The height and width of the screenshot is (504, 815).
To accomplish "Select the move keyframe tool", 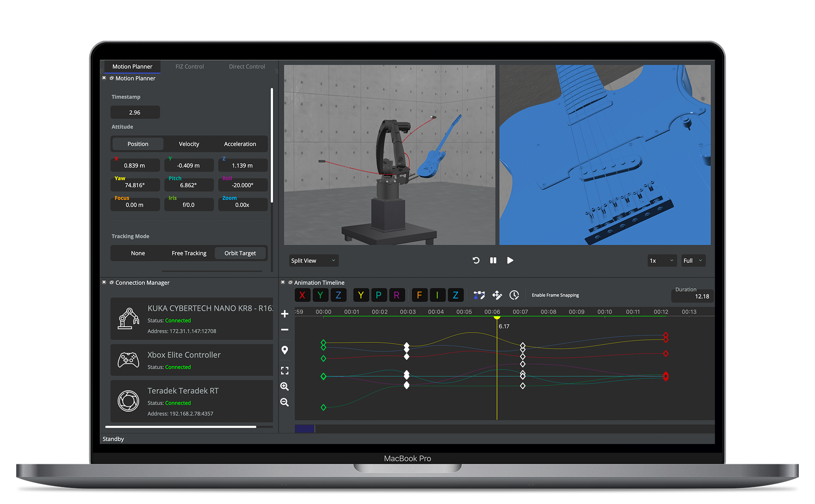I will [497, 295].
